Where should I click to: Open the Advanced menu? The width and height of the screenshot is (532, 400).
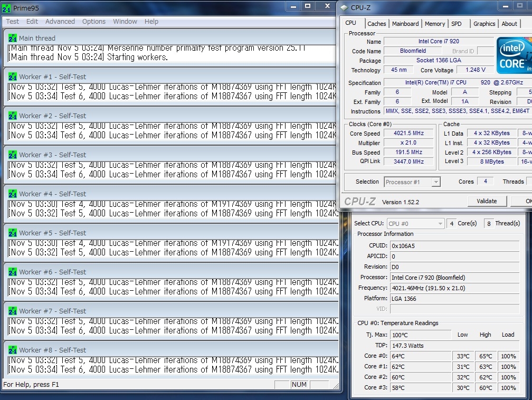tap(60, 22)
